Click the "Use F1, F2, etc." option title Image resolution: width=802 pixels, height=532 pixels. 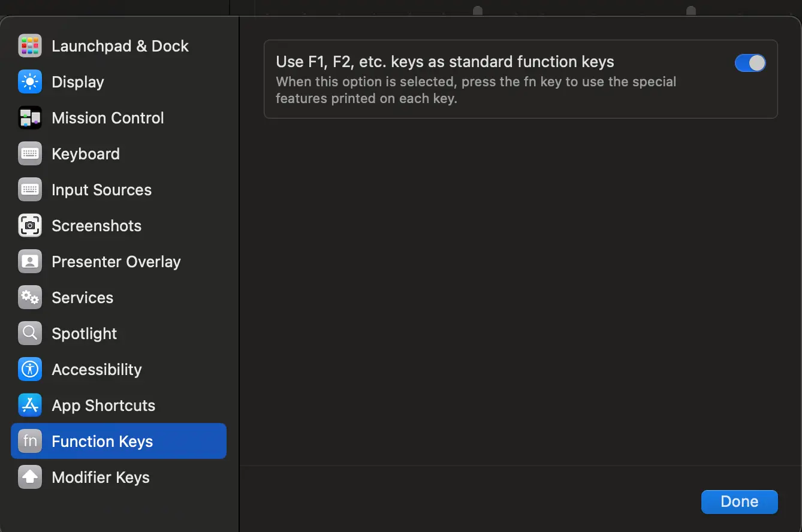coord(445,62)
